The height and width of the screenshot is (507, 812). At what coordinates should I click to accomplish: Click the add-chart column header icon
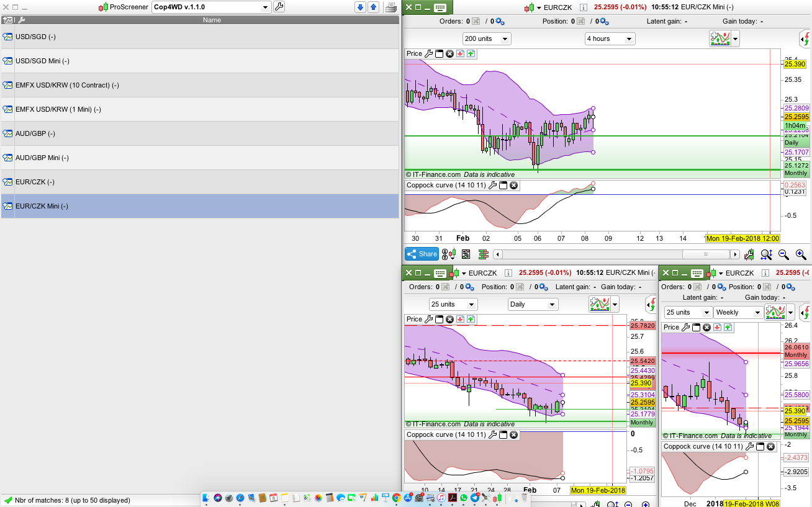(7, 20)
